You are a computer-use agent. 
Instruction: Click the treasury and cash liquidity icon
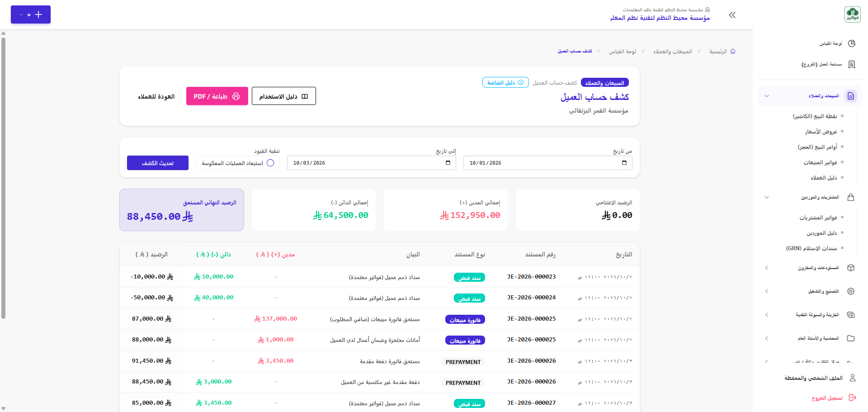coord(851,315)
